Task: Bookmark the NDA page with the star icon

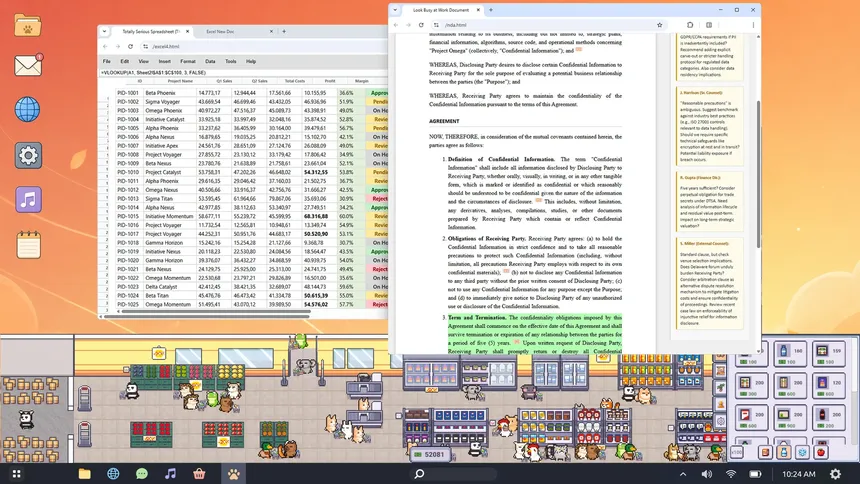Action: (x=659, y=25)
